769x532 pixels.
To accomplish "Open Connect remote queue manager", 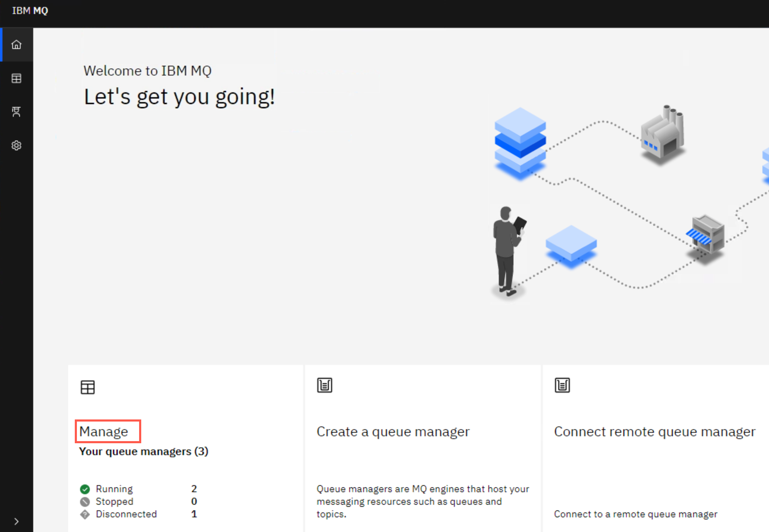I will (655, 432).
